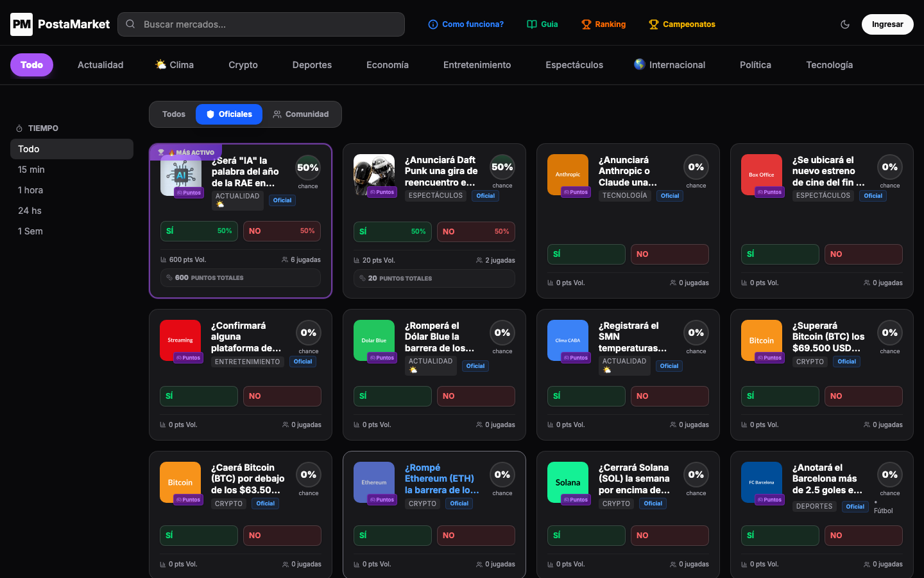Switch to the Actualidad category
924x578 pixels.
pos(101,65)
